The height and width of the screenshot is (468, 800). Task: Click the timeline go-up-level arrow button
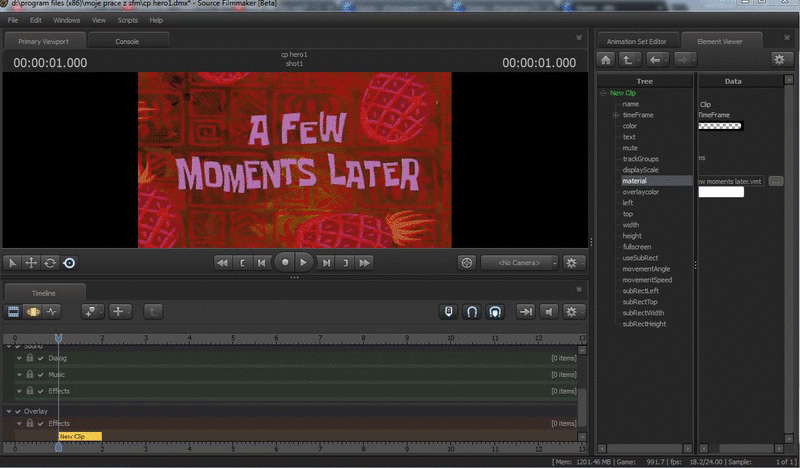153,311
